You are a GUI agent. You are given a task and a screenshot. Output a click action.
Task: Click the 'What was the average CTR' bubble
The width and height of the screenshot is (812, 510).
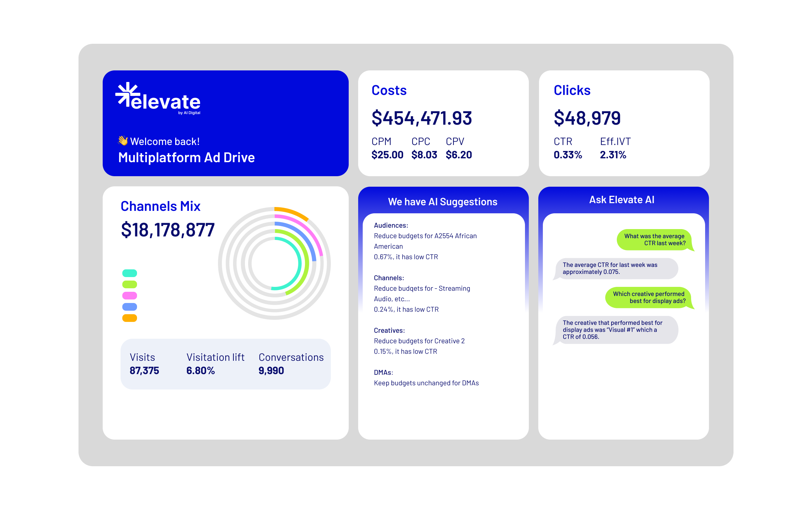point(654,240)
